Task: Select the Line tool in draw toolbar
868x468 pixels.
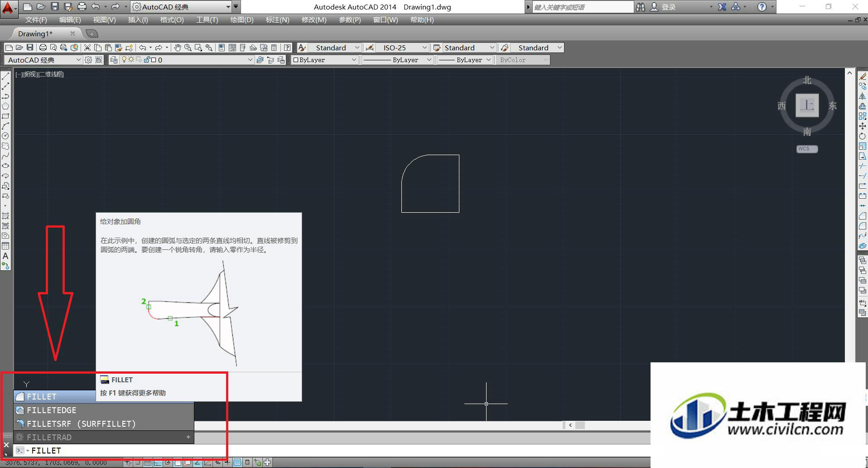Action: click(5, 76)
